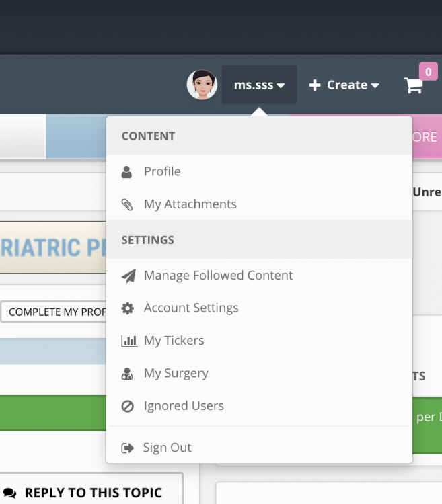
Task: Click the gear Account Settings icon
Action: 127,308
